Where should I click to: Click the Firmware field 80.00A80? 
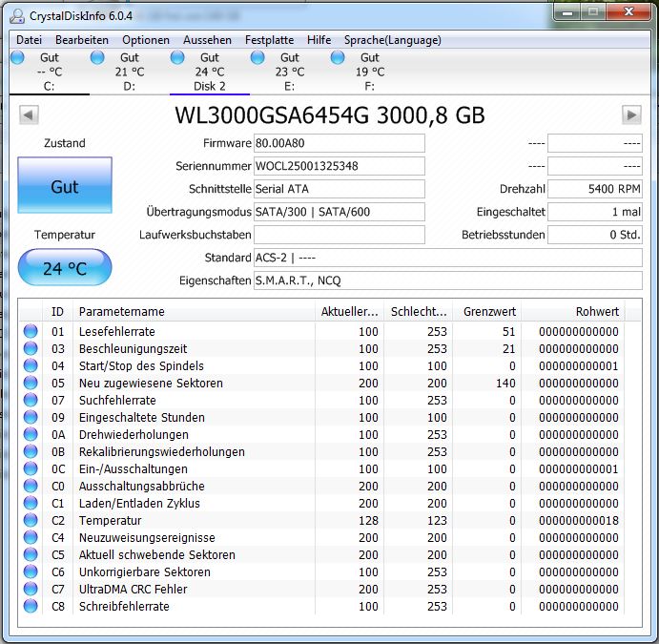pos(340,143)
